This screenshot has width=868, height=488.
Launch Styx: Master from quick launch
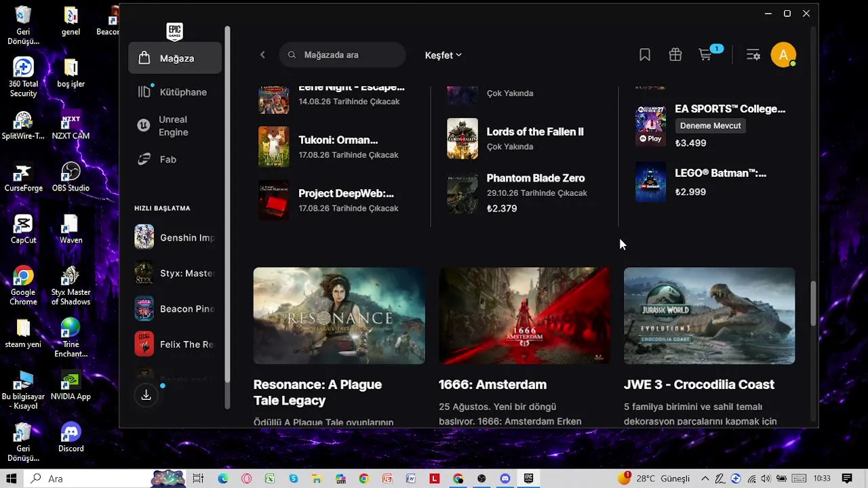coord(175,273)
